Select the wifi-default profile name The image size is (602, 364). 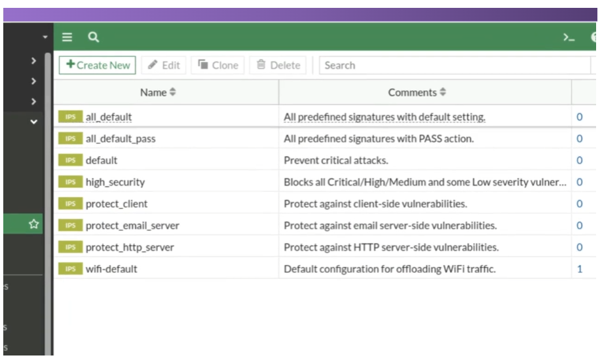coord(111,269)
